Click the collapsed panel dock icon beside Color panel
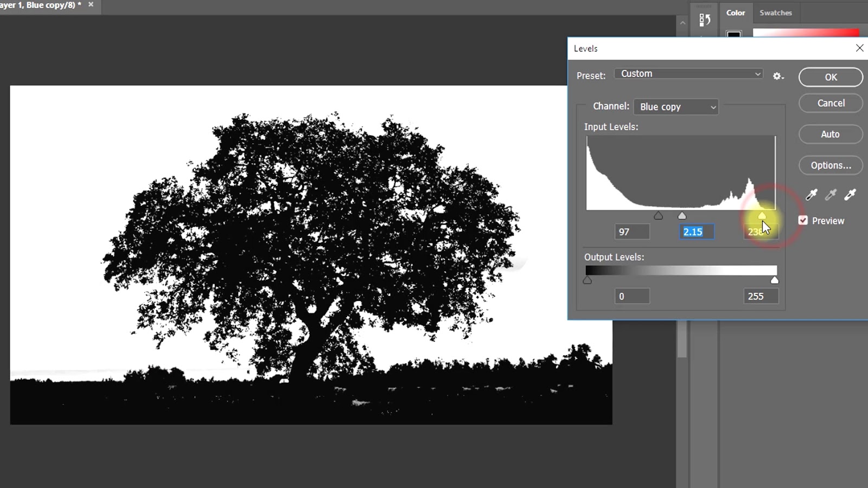Screen dimensions: 868x488 point(705,20)
